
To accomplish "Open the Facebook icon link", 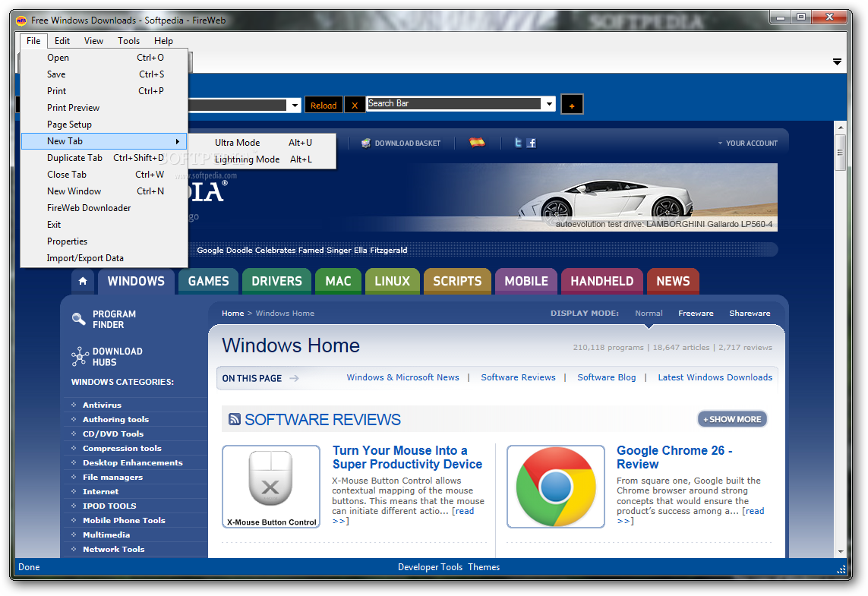I will [532, 143].
